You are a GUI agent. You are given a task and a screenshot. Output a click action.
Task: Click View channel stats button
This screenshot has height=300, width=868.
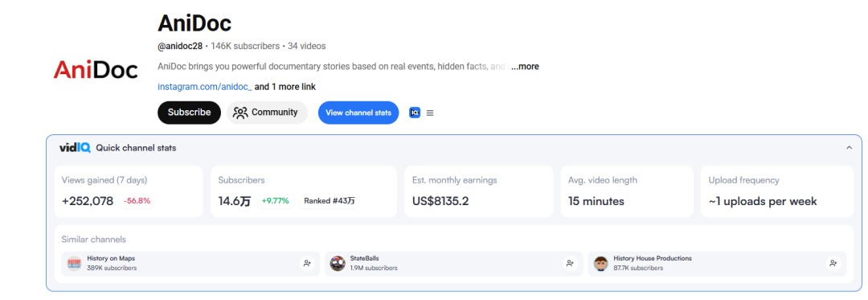click(x=358, y=113)
